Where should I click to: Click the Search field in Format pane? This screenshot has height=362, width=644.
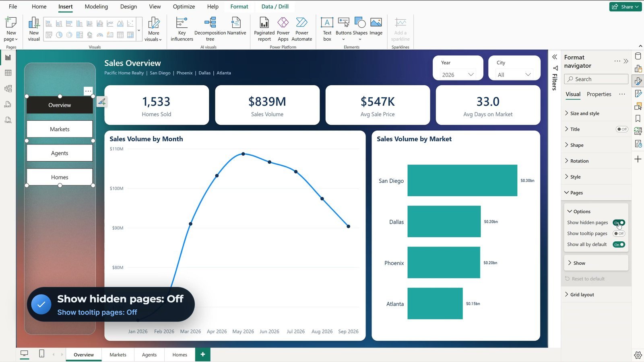coord(596,79)
